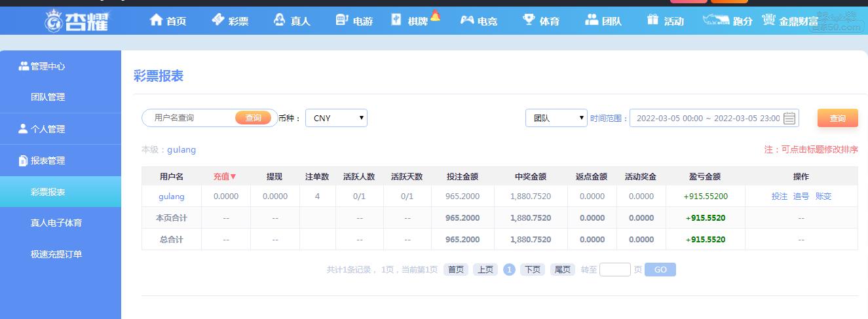Click page number 1 in pagination
The width and height of the screenshot is (868, 319).
coord(509,269)
